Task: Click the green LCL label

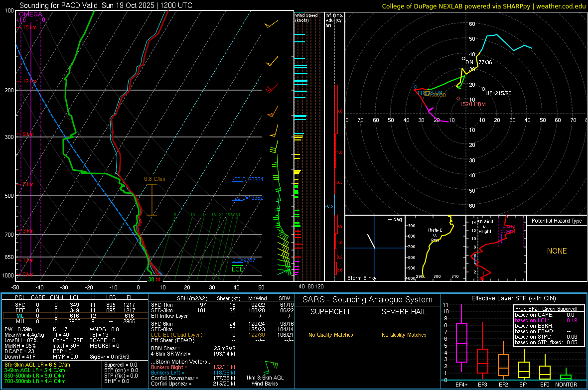Action: click(x=237, y=269)
